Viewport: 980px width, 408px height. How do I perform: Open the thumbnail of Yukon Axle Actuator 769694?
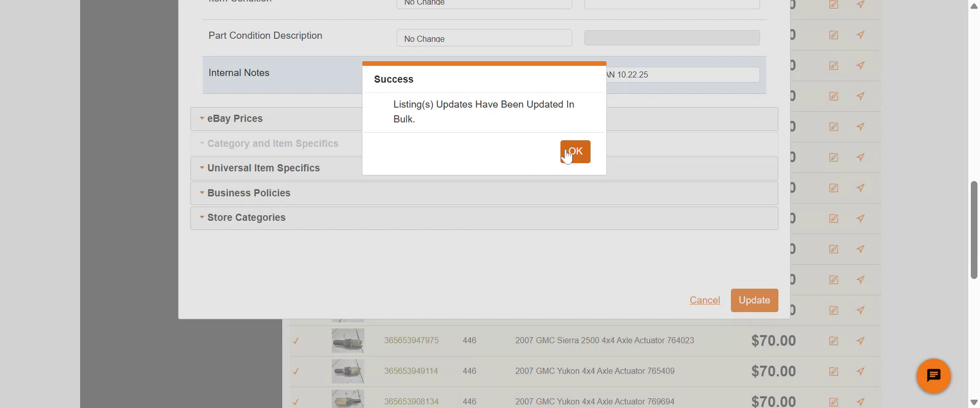(x=348, y=399)
